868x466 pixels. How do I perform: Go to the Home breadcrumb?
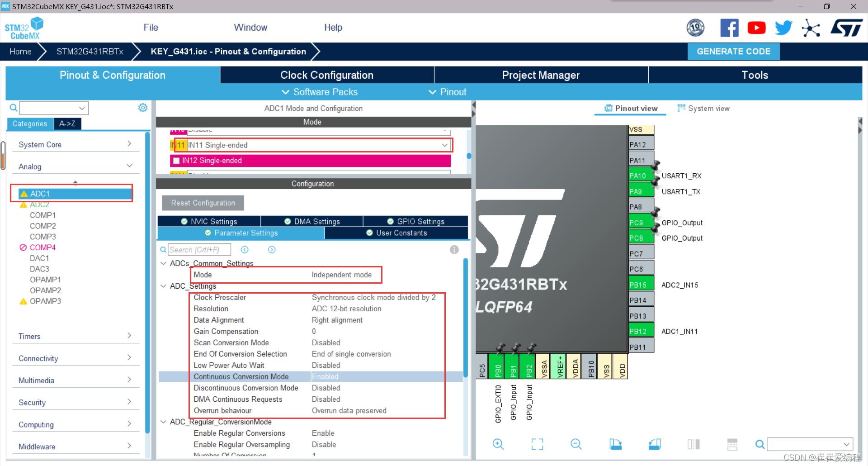coord(20,52)
